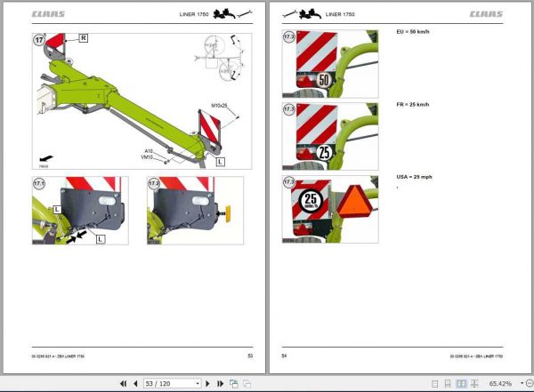Click the CLAAS logo on left page
The height and width of the screenshot is (392, 534).
point(48,14)
